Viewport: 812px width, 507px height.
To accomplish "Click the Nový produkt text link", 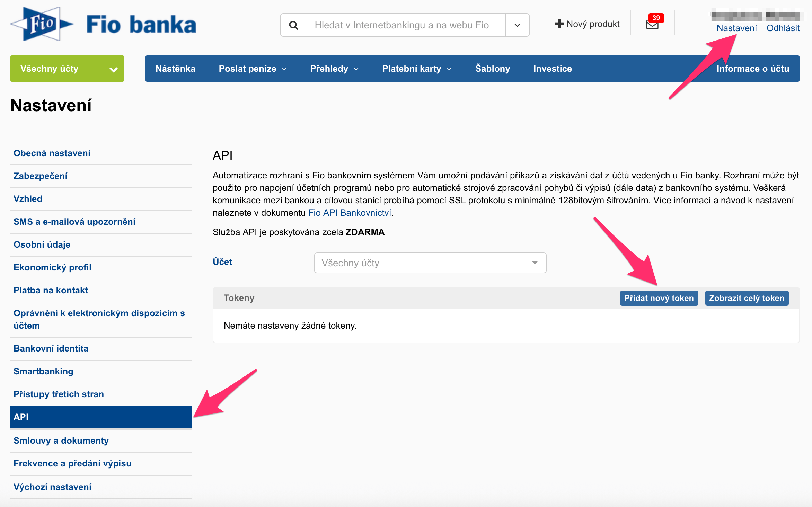I will pyautogui.click(x=593, y=24).
